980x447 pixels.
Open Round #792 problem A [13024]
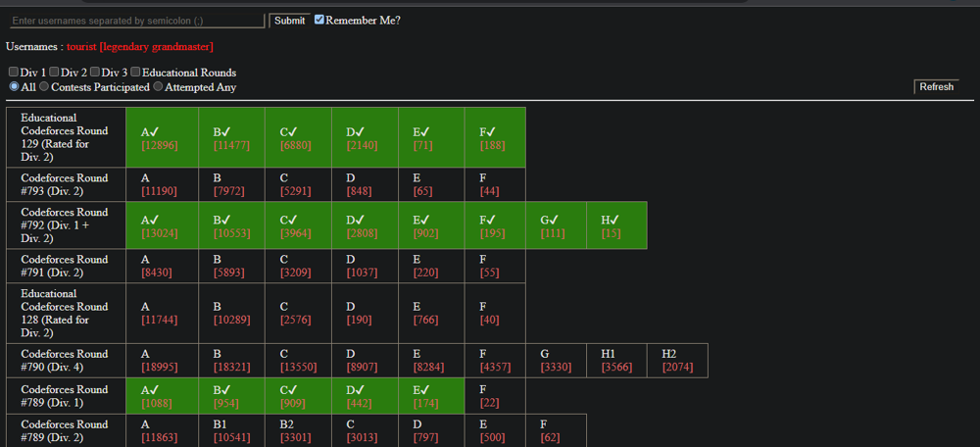pos(162,225)
